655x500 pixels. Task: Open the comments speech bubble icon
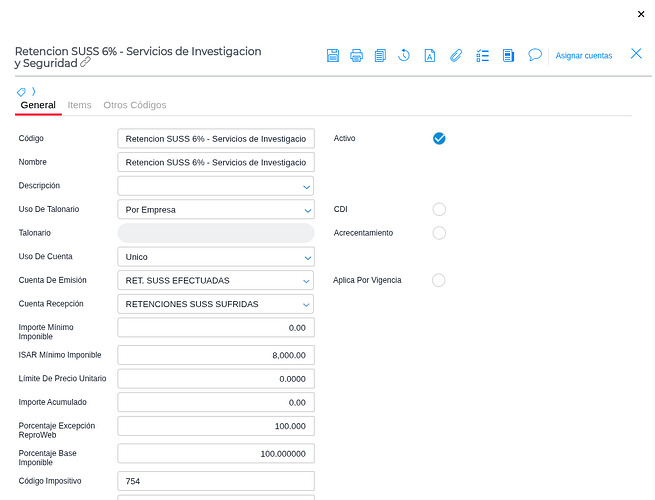click(x=535, y=55)
